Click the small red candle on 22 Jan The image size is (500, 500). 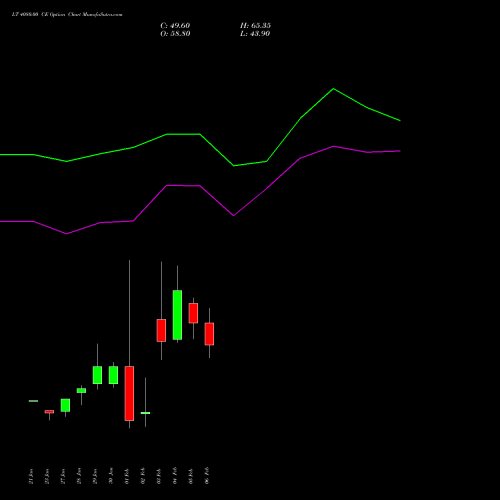[49, 412]
